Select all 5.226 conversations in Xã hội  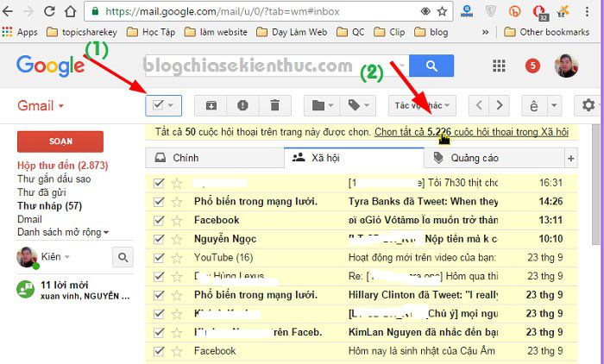click(x=471, y=132)
